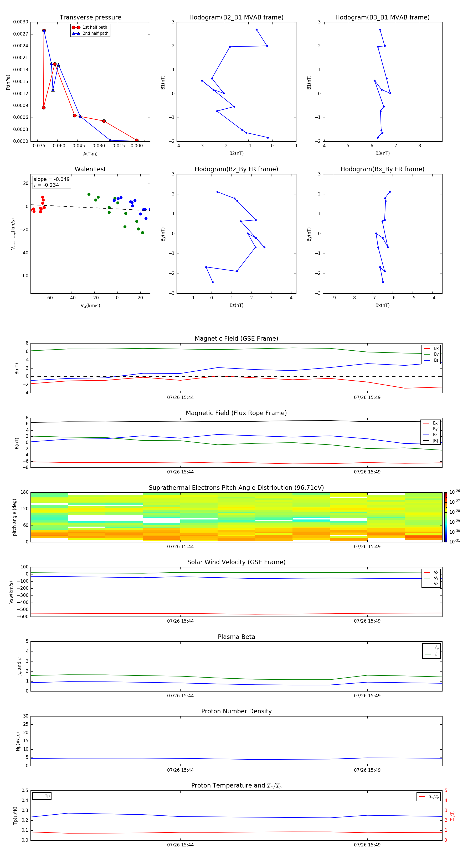Click '2nd half path' legend entry
This screenshot has height=868, width=473.
pos(90,33)
